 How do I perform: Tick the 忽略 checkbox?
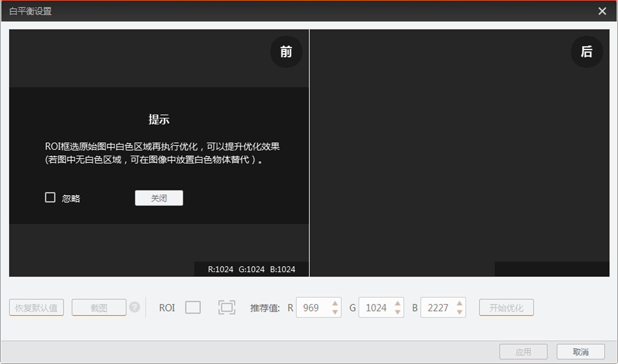tap(50, 197)
